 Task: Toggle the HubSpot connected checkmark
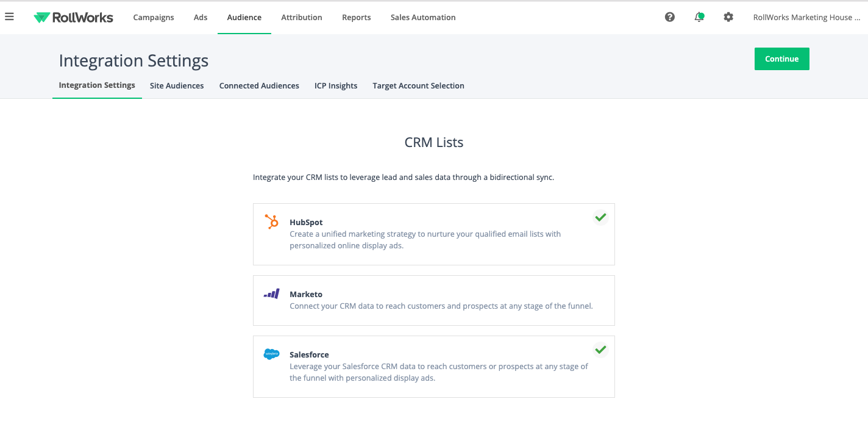[x=600, y=217]
